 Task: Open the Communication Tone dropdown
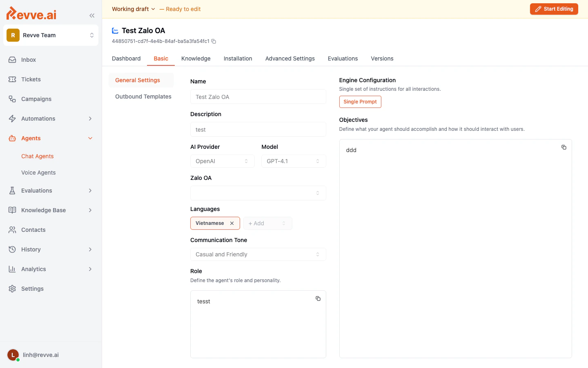[x=258, y=254]
